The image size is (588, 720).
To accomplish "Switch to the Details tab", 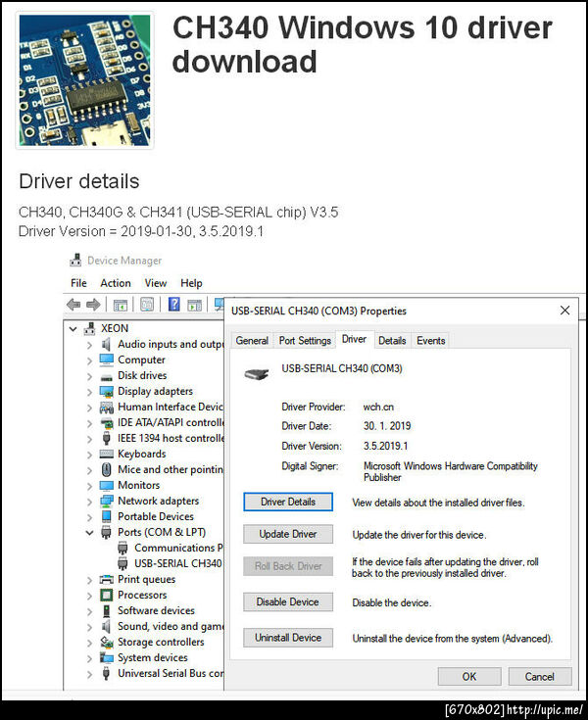I will tap(392, 341).
